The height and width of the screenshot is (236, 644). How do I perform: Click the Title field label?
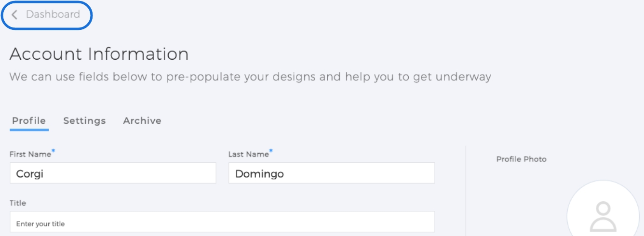[18, 203]
